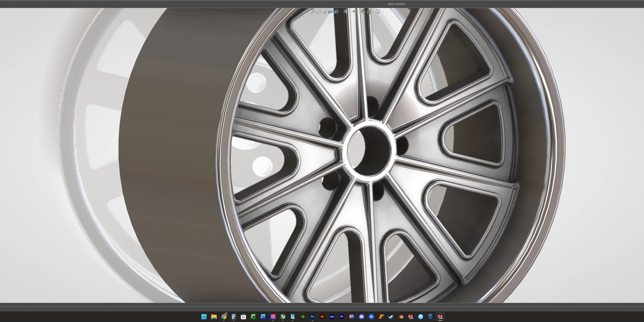Expand the View Orientation dropdown arrow
The width and height of the screenshot is (644, 322).
pyautogui.click(x=341, y=12)
